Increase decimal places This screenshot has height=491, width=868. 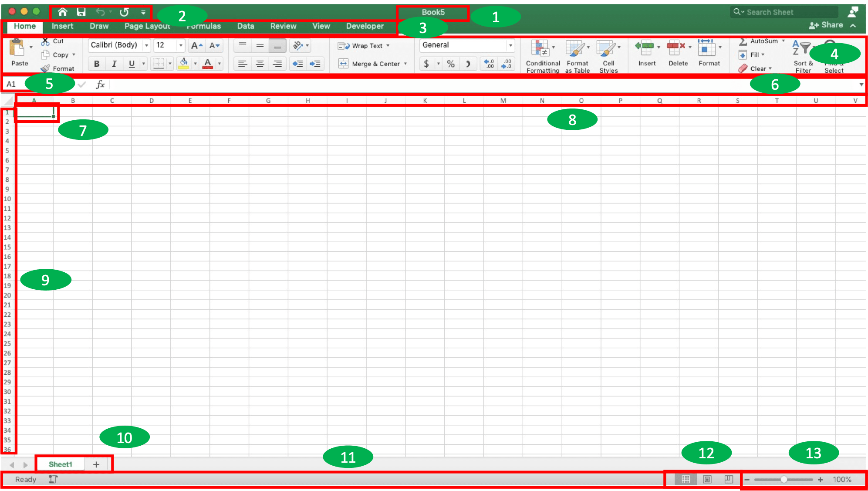click(489, 64)
